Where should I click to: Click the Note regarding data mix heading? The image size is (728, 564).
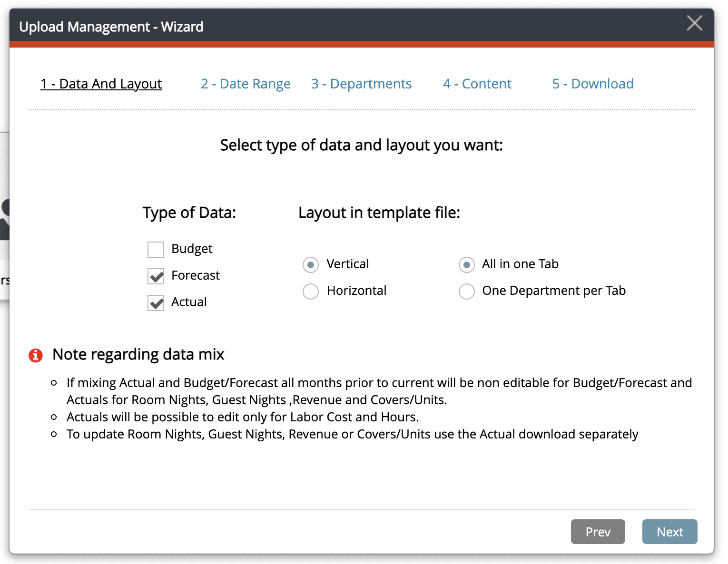(x=138, y=355)
